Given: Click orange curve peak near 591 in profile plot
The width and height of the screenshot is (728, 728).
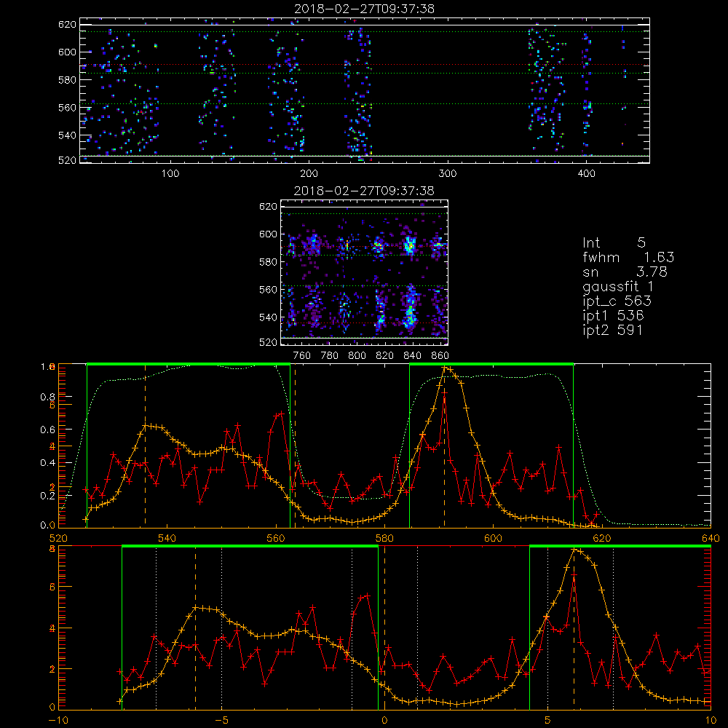Looking at the screenshot, I should click(445, 368).
